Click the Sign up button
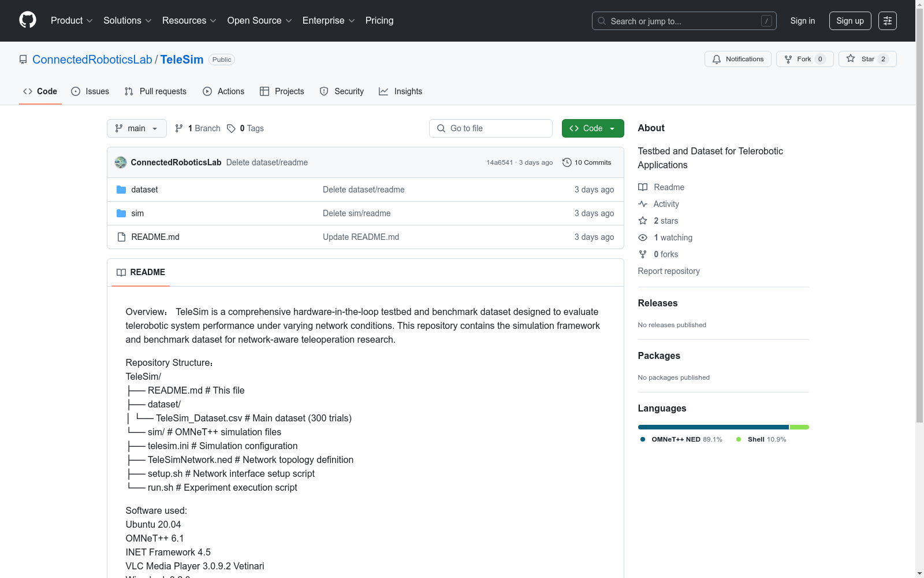The image size is (924, 578). [850, 21]
